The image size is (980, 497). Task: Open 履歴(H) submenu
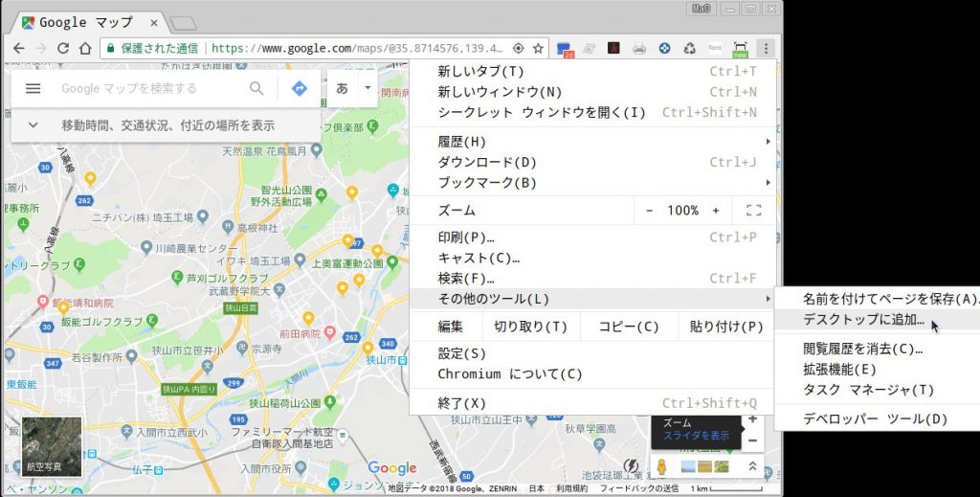593,142
